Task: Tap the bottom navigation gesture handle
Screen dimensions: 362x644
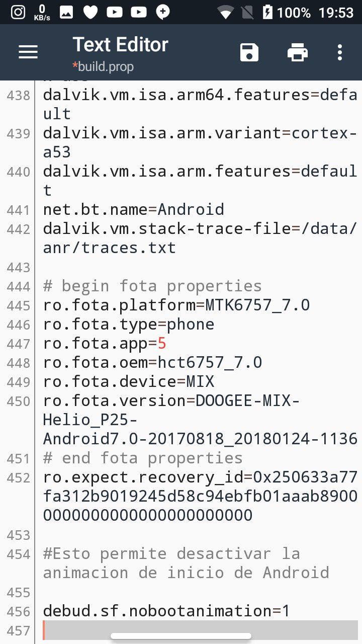Action: point(181,636)
